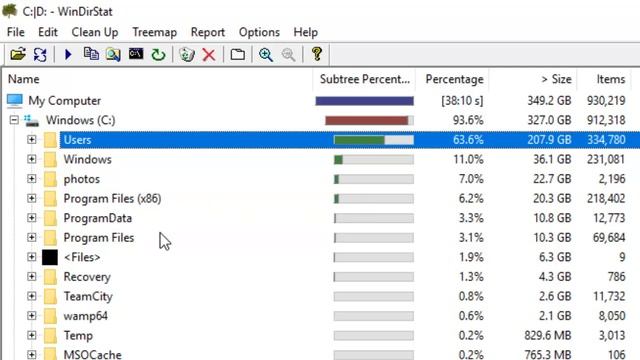
Task: Click the Command Prompt Here icon
Action: coord(136,53)
